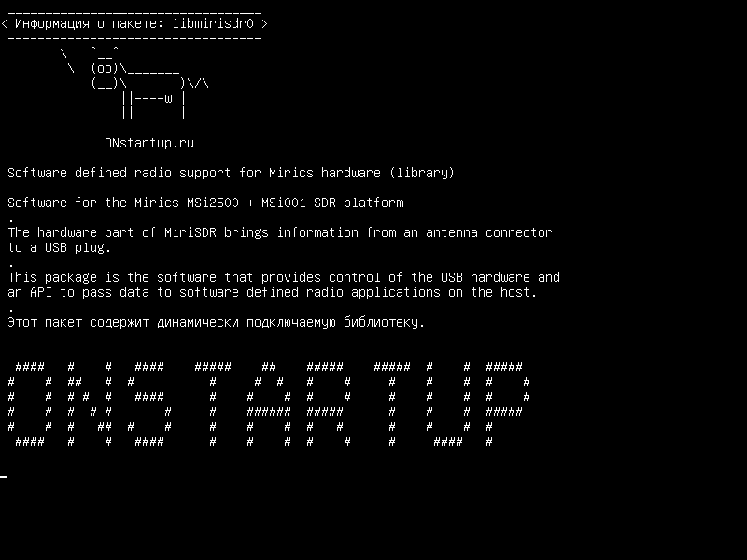This screenshot has height=560, width=747.
Task: Click the blinking terminal cursor
Action: [4, 476]
